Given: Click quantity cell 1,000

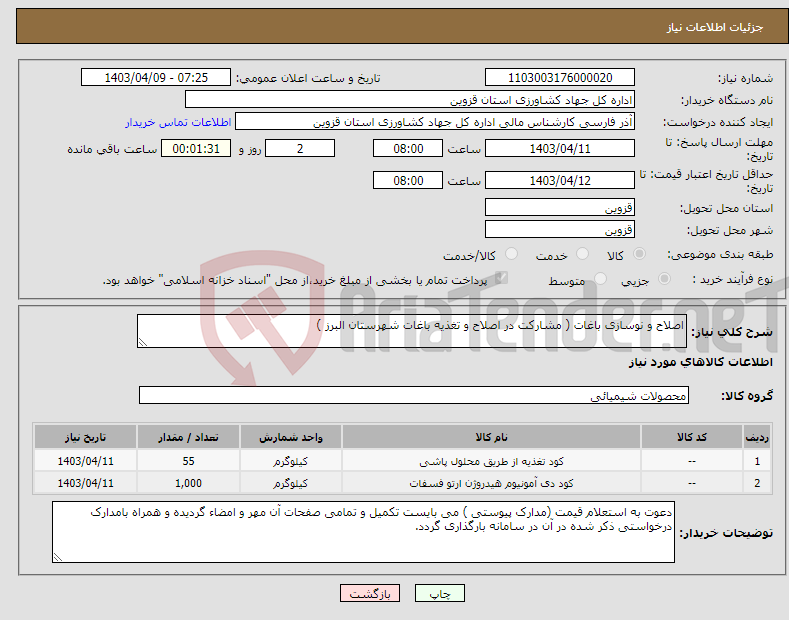Looking at the screenshot, I should (188, 483).
